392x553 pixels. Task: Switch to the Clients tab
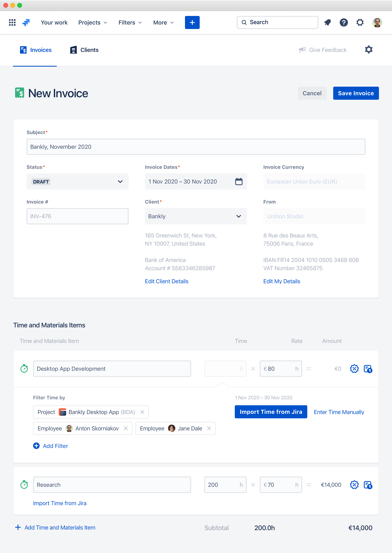pos(84,50)
